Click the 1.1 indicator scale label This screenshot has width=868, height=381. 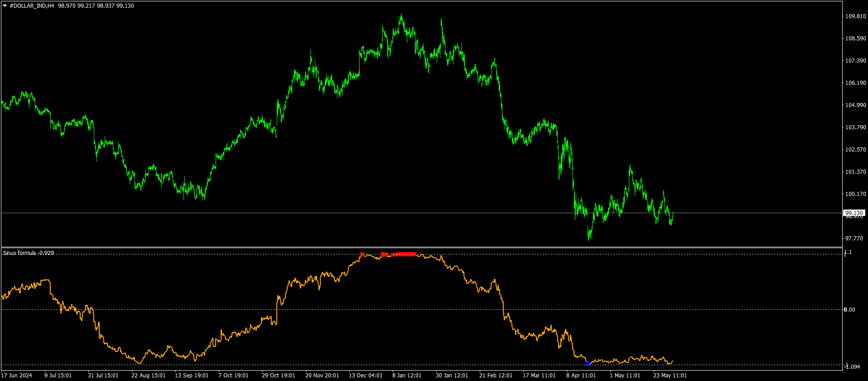pyautogui.click(x=848, y=252)
